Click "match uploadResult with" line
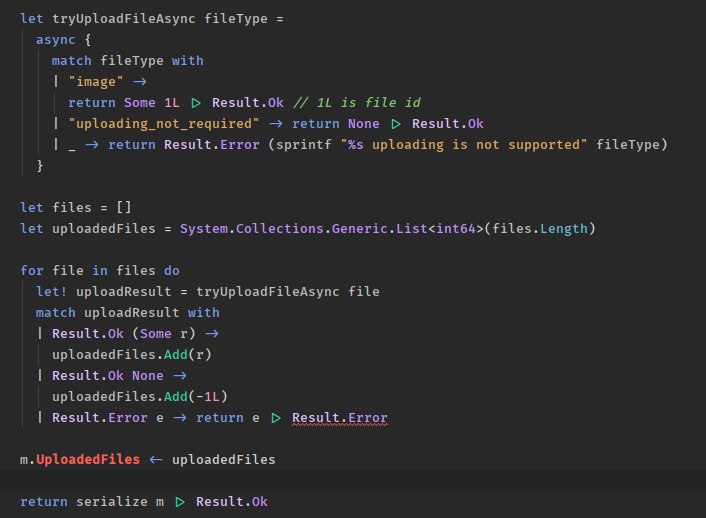706x518 pixels. [127, 313]
